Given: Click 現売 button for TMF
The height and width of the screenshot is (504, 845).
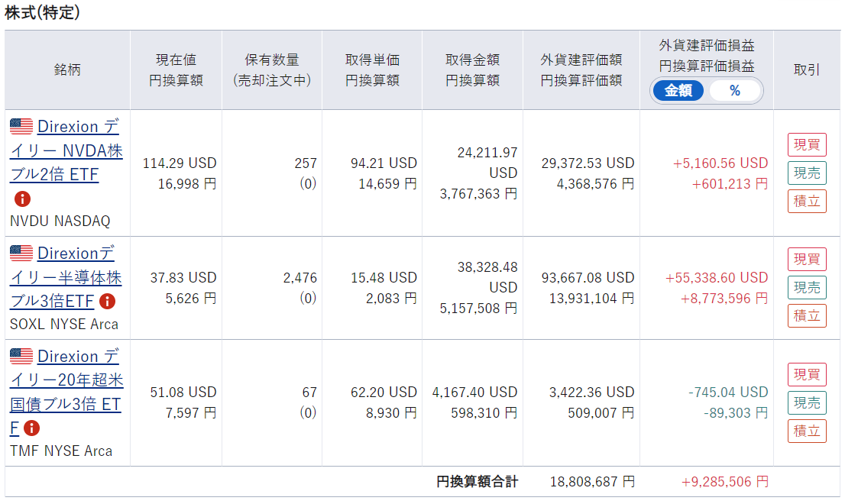Looking at the screenshot, I should point(807,402).
